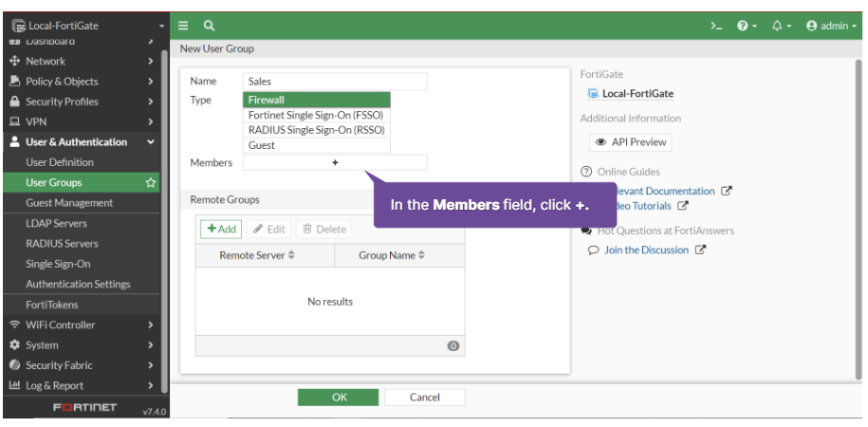The width and height of the screenshot is (868, 427).
Task: Select the Guest group type
Action: (x=317, y=145)
